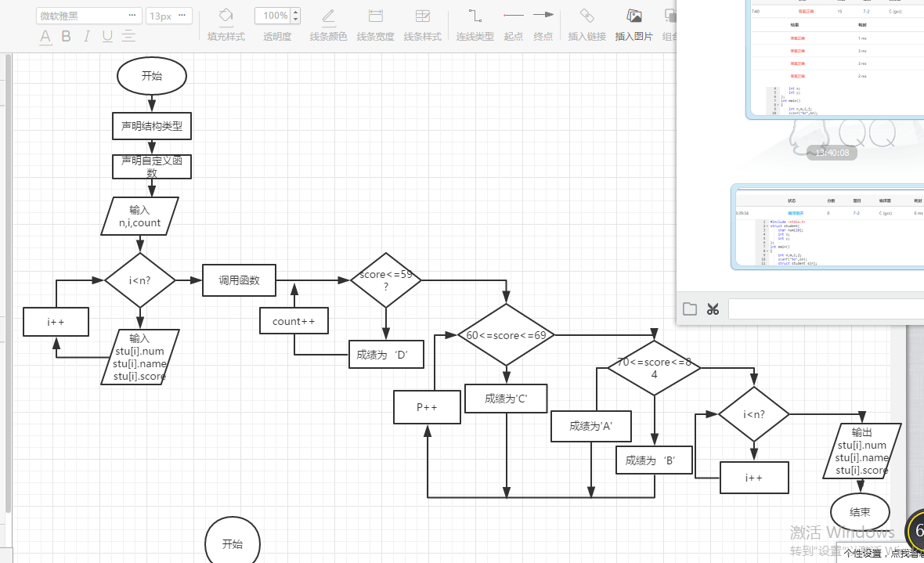
Task: Open the line width 线条宽度 tool
Action: 375,25
